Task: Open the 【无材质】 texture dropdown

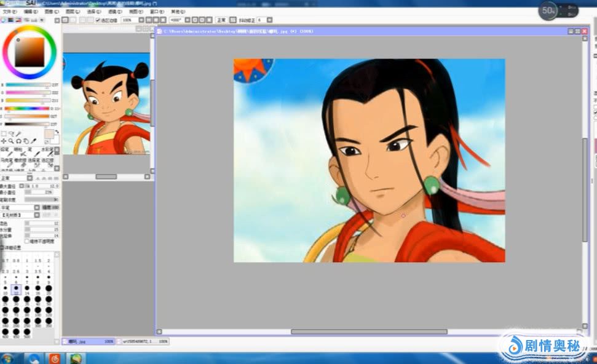Action: (x=36, y=215)
